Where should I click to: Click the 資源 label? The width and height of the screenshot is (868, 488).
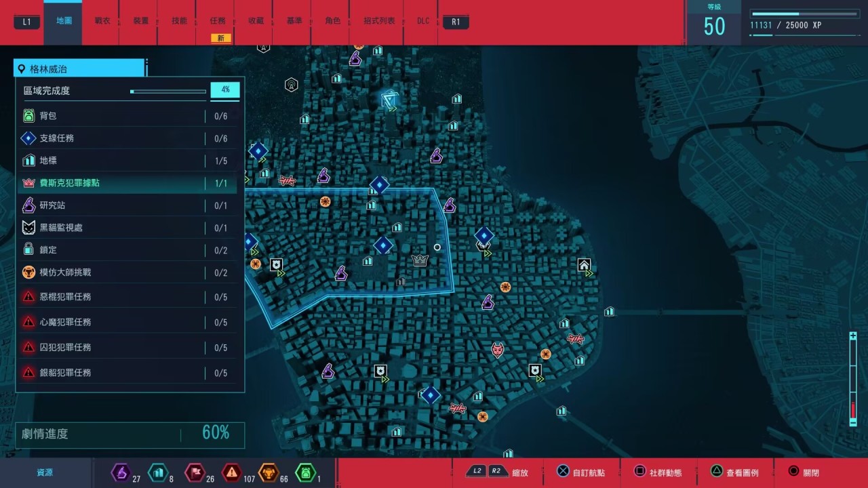(x=45, y=472)
